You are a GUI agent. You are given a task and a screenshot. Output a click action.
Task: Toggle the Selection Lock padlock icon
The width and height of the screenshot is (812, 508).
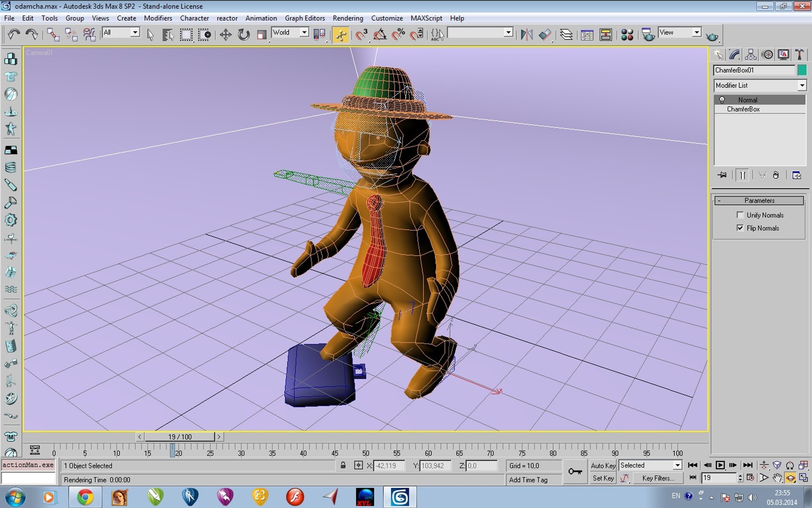(x=344, y=465)
